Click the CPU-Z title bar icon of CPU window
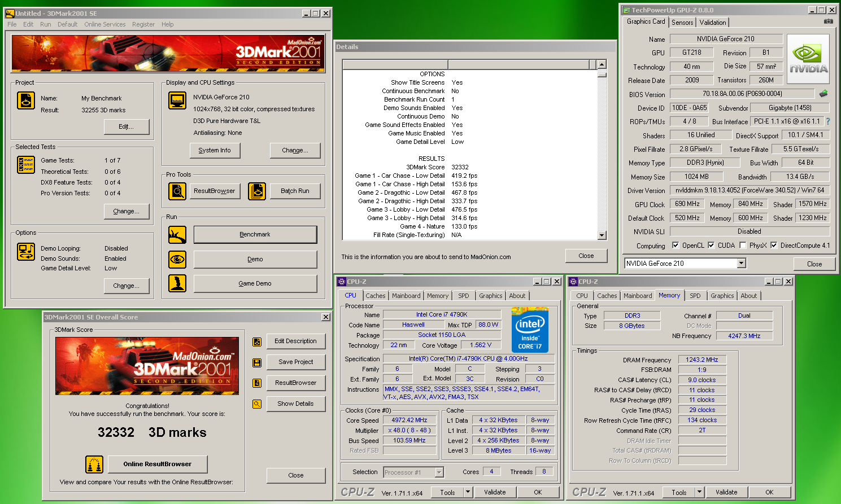Viewport: 841px width, 504px height. pyautogui.click(x=342, y=282)
